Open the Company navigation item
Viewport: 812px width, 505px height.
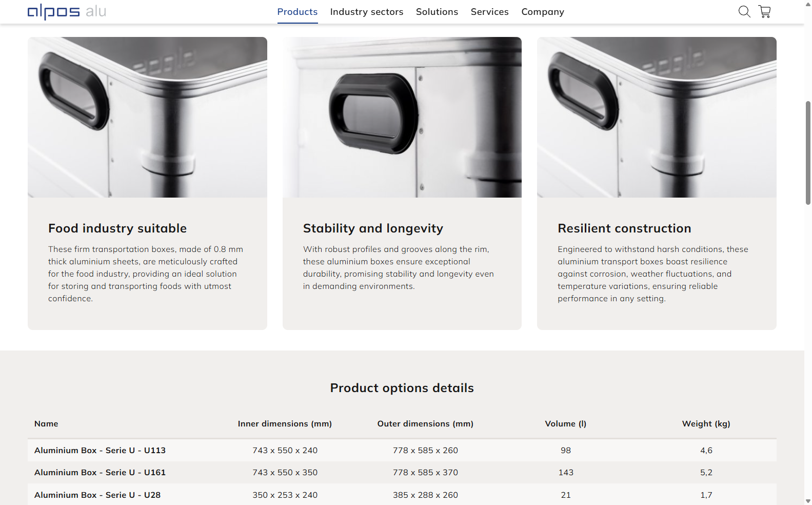coord(543,12)
